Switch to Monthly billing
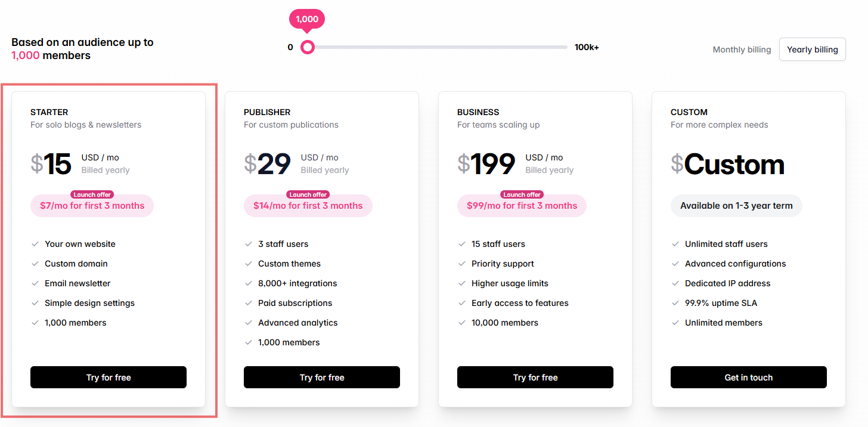The height and width of the screenshot is (427, 868). pyautogui.click(x=742, y=49)
